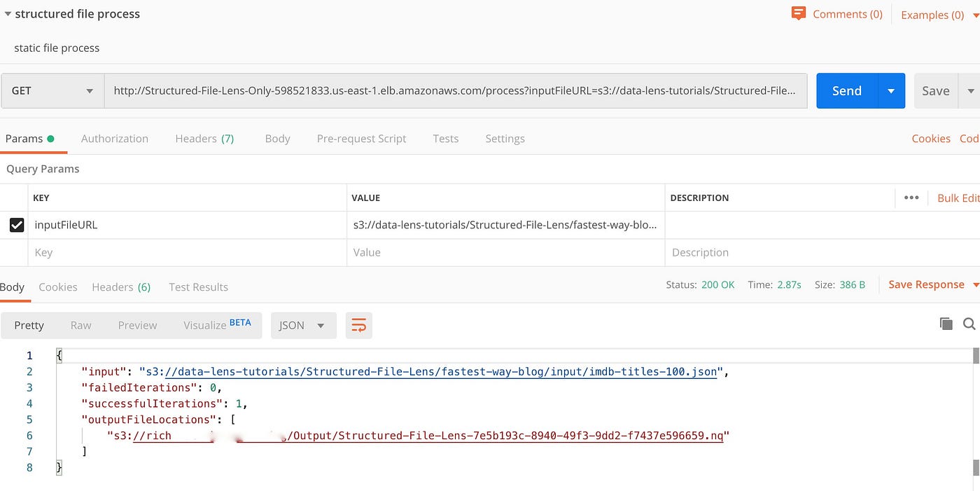This screenshot has height=491, width=980.
Task: Open the Test Results tab
Action: (x=199, y=287)
